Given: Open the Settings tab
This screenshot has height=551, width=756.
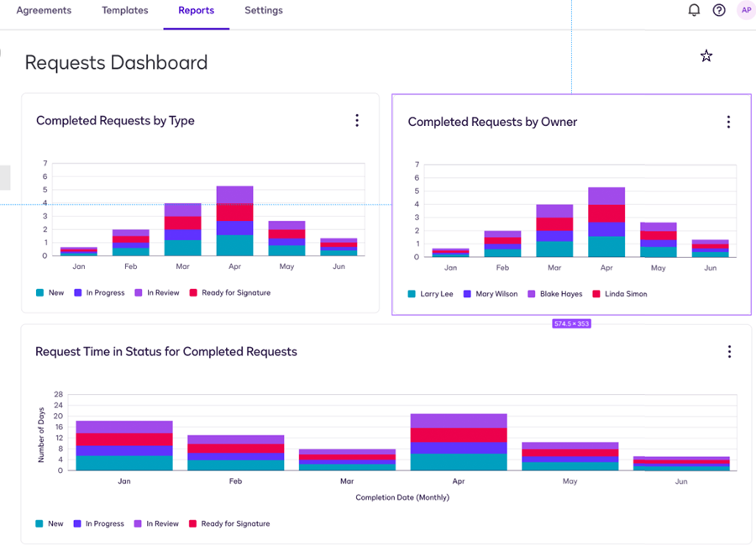Looking at the screenshot, I should pos(264,10).
